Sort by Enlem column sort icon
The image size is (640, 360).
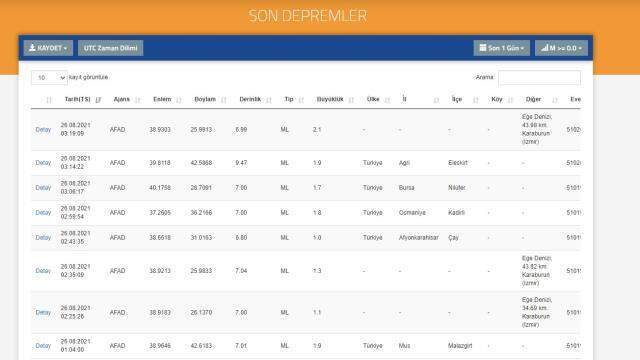pyautogui.click(x=178, y=100)
